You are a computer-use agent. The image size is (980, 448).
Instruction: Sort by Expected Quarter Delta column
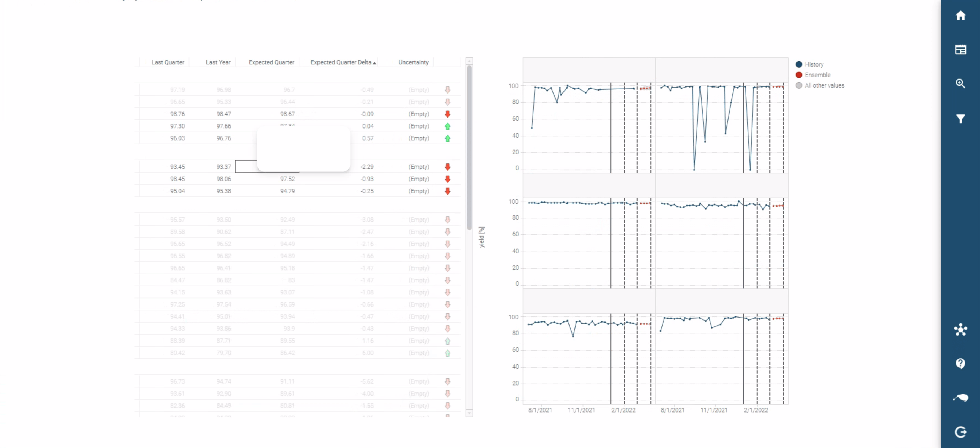[x=341, y=62]
